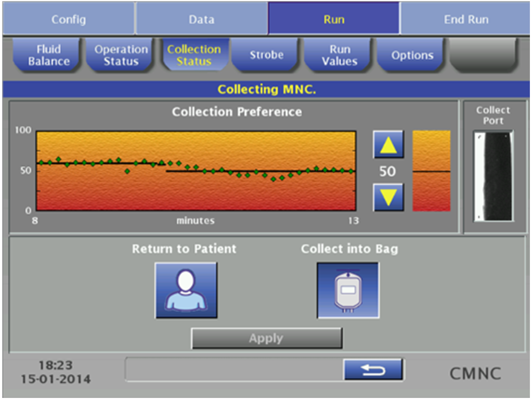532x399 pixels.
Task: Open the Run Values screen
Action: coord(338,55)
